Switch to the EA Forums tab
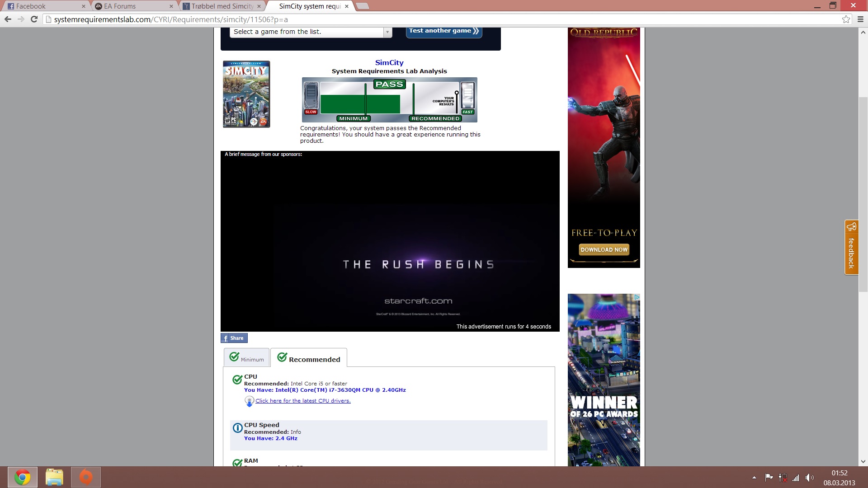 point(133,6)
